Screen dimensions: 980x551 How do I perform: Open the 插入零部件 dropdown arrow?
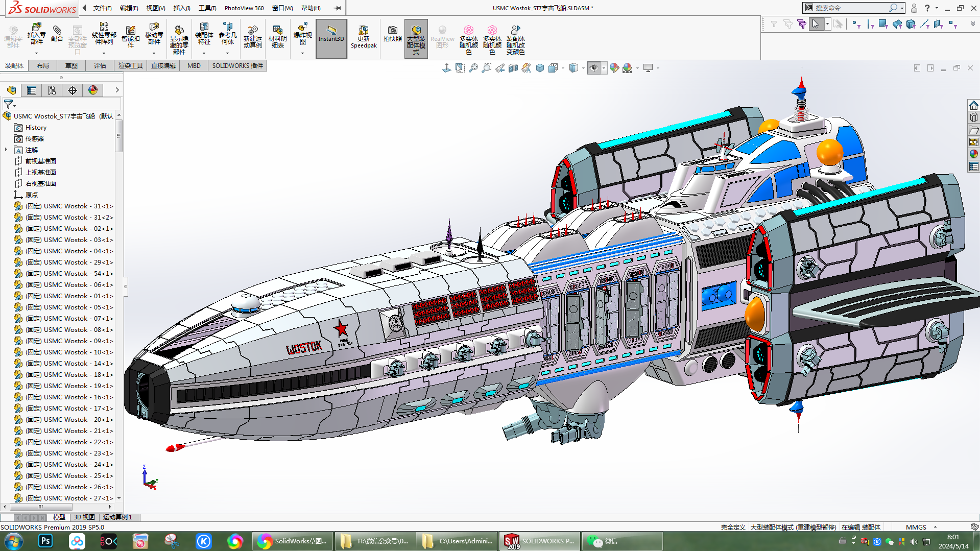coord(36,53)
